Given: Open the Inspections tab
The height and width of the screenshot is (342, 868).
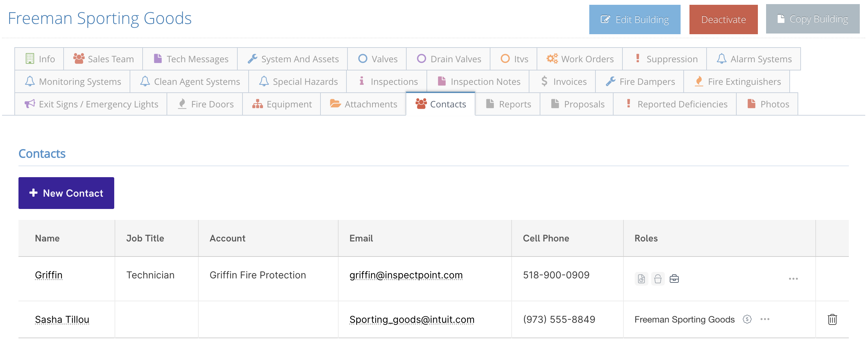Looking at the screenshot, I should tap(387, 81).
